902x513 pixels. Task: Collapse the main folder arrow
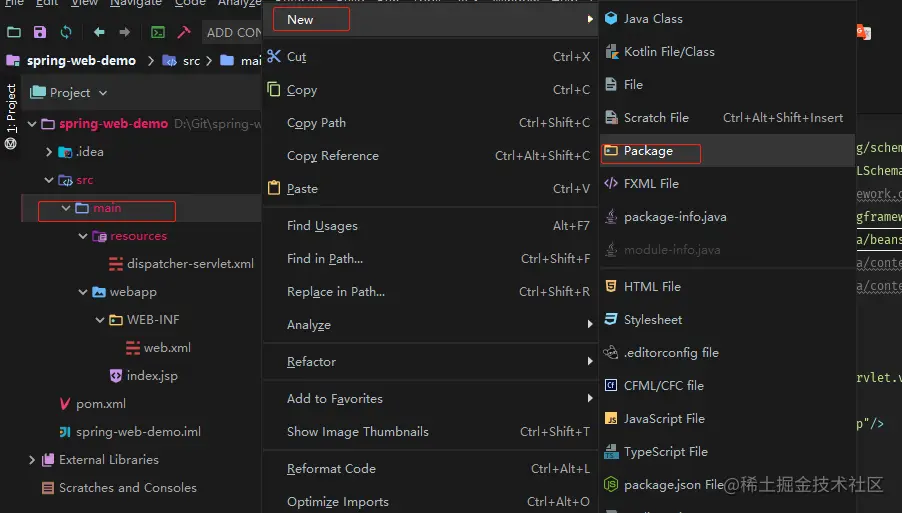pos(66,208)
